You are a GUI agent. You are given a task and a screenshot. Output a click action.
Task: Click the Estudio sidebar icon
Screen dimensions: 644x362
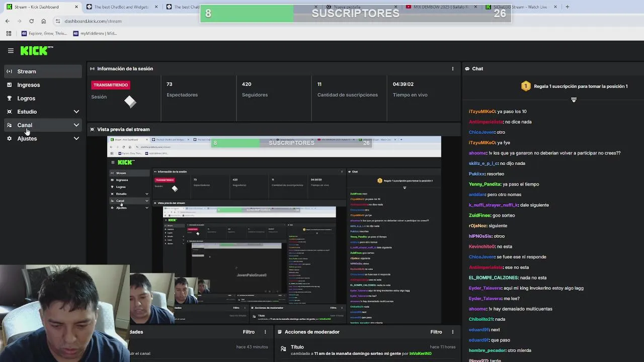point(9,112)
